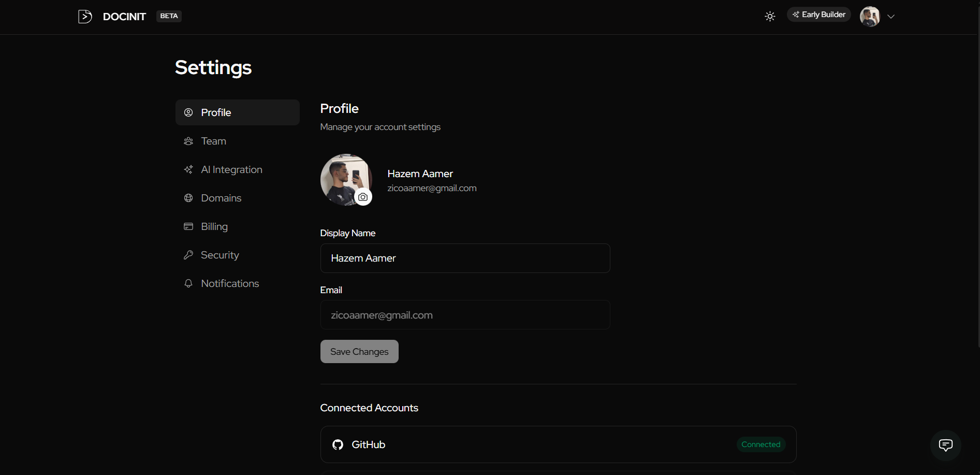Select the Profile sidebar person icon
The width and height of the screenshot is (980, 475).
click(188, 112)
